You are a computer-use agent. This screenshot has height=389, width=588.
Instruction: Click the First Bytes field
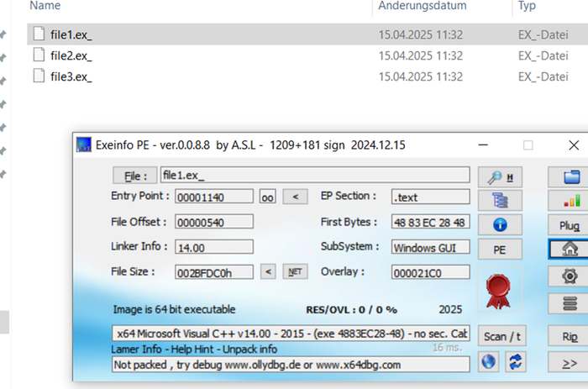pos(430,222)
